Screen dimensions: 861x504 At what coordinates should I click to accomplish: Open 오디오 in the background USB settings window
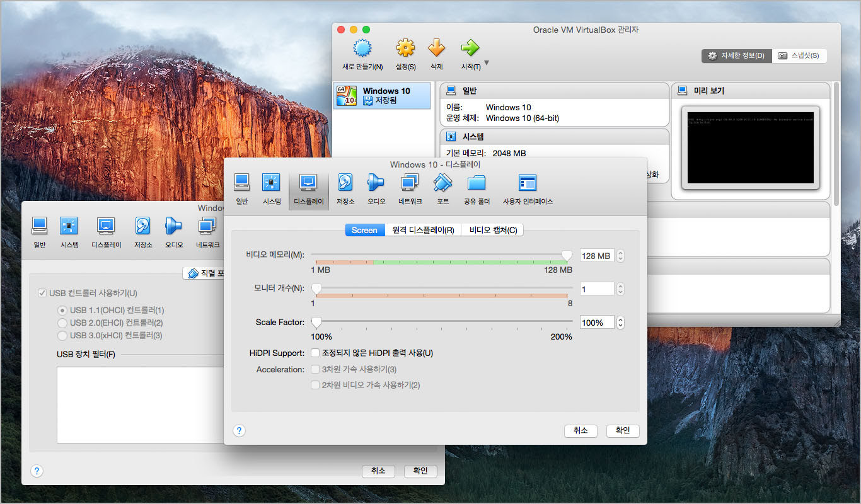[174, 232]
